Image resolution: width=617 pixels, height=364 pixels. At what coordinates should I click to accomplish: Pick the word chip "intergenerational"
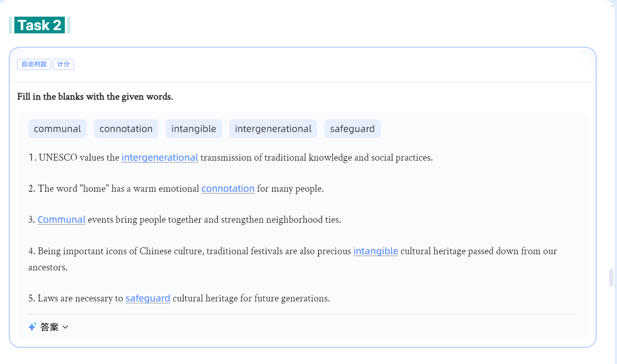pyautogui.click(x=273, y=129)
